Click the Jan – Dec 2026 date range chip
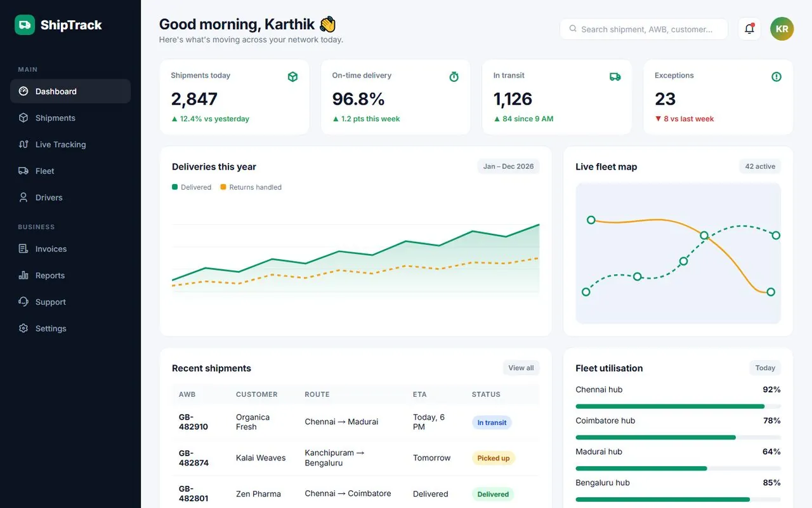Viewport: 812px width, 508px height. pyautogui.click(x=508, y=166)
